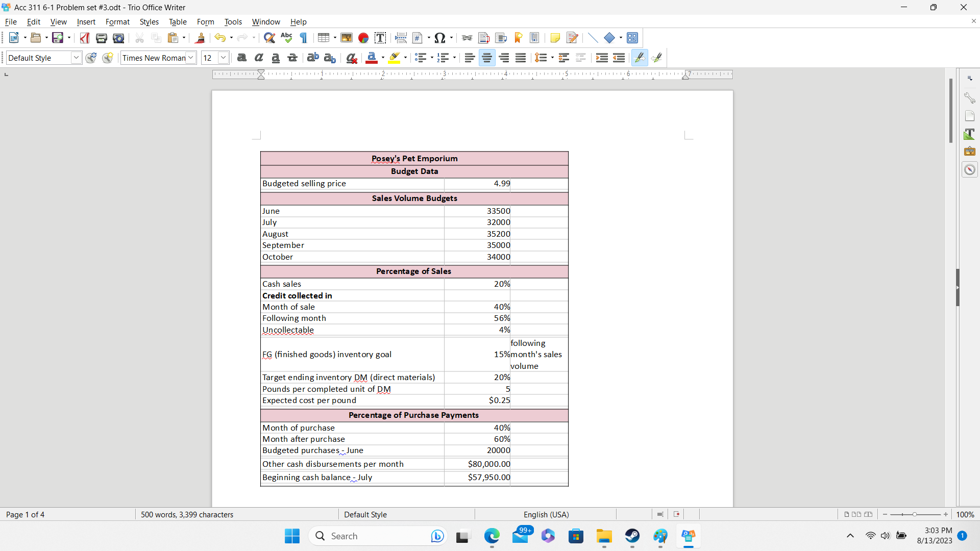
Task: Expand Open file dropdown arrow
Action: point(46,38)
